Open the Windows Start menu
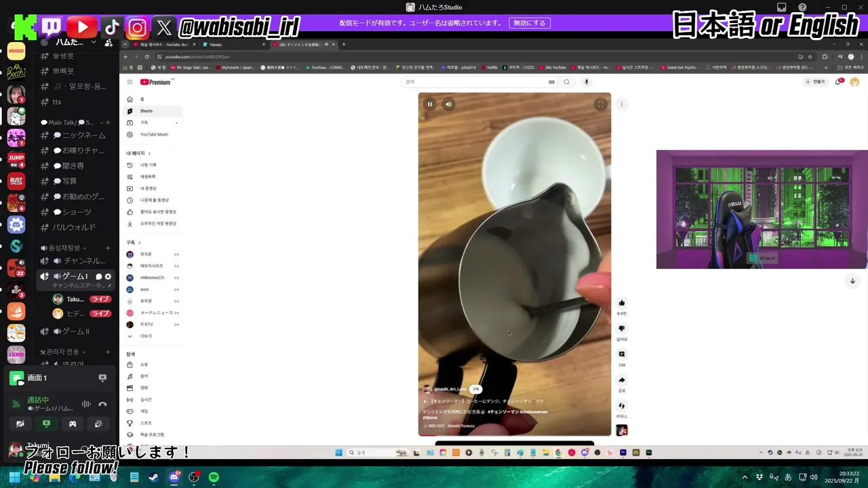Screen dimensions: 868x488 (14, 477)
